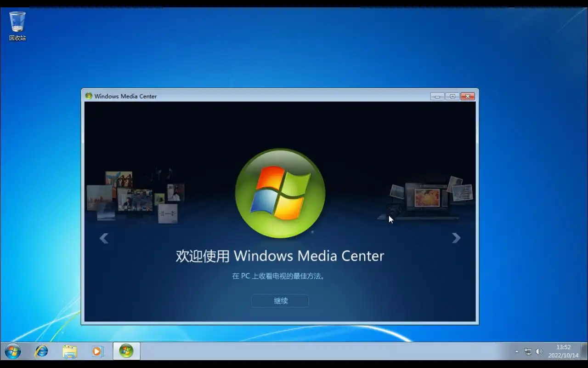The width and height of the screenshot is (588, 368).
Task: Advance to next slide with right arrow
Action: 456,238
